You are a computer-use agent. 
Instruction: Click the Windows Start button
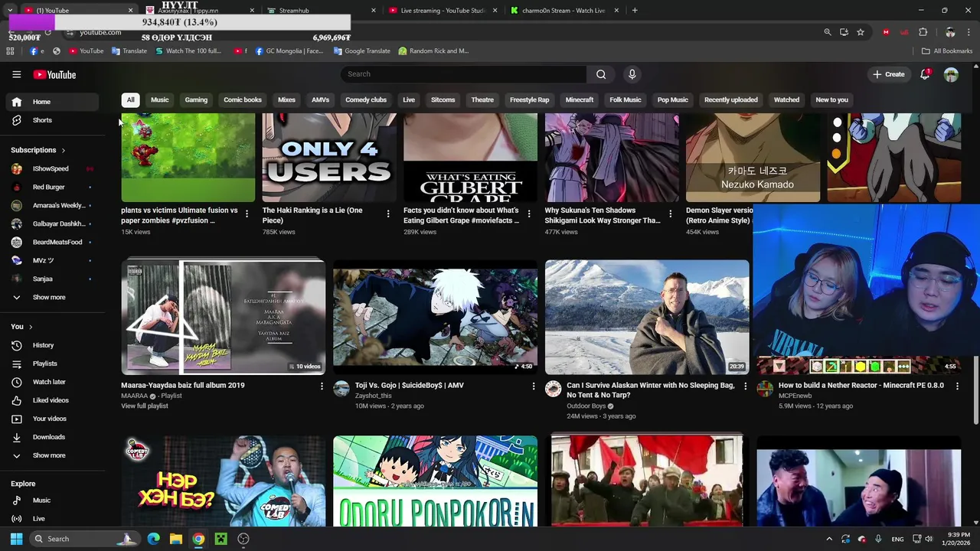[x=16, y=539]
